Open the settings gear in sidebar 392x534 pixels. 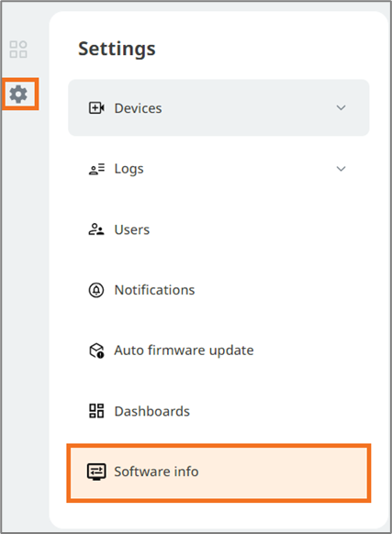[18, 95]
